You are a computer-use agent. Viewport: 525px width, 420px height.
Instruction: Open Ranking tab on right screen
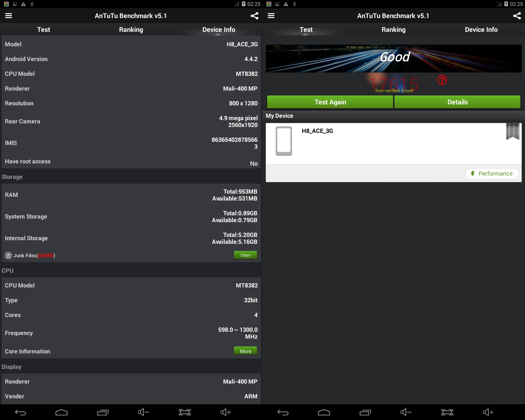click(393, 30)
